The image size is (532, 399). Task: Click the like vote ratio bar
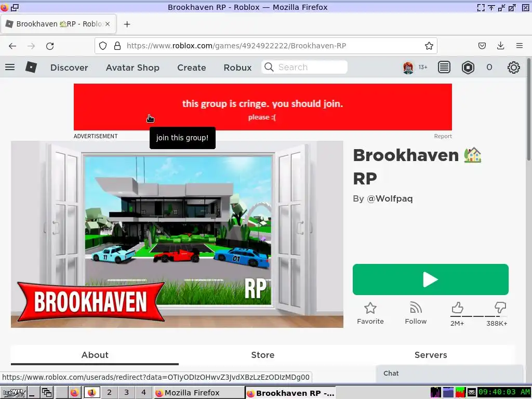[x=478, y=316]
